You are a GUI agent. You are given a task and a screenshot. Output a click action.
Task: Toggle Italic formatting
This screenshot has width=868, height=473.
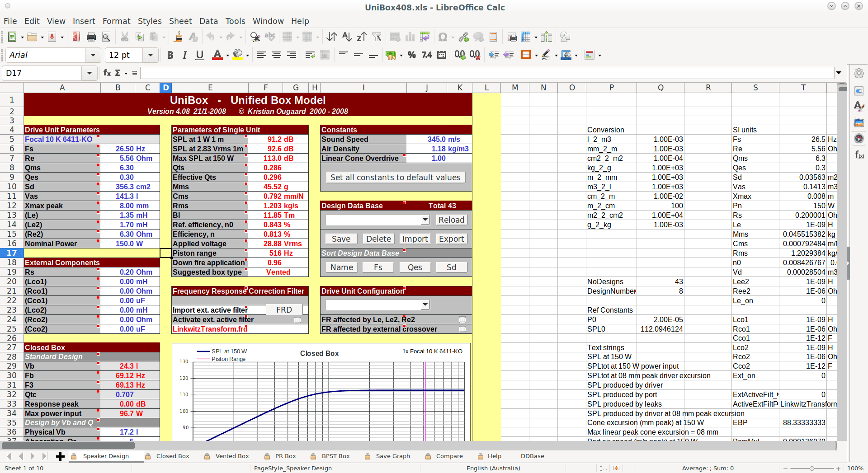coord(184,55)
